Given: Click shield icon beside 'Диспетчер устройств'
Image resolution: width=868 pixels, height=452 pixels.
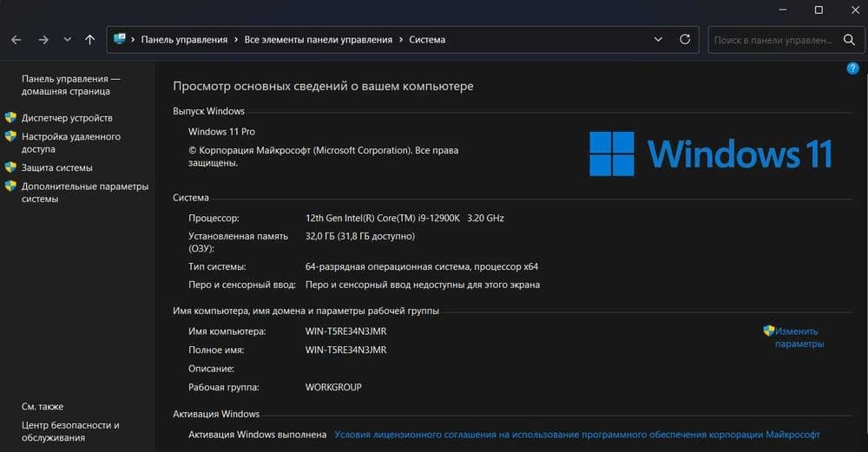Looking at the screenshot, I should 10,117.
